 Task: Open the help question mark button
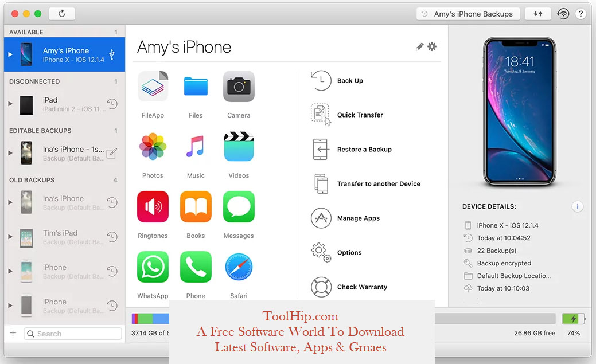point(581,14)
